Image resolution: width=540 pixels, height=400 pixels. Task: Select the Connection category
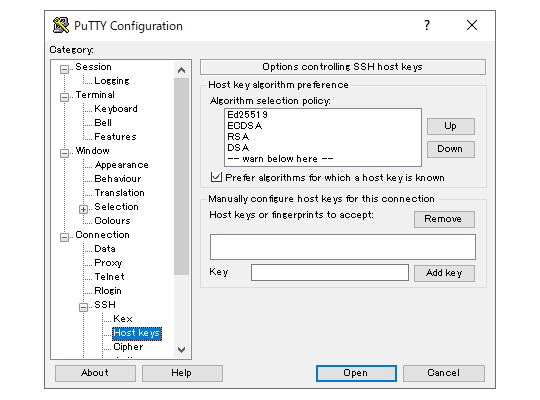(103, 235)
